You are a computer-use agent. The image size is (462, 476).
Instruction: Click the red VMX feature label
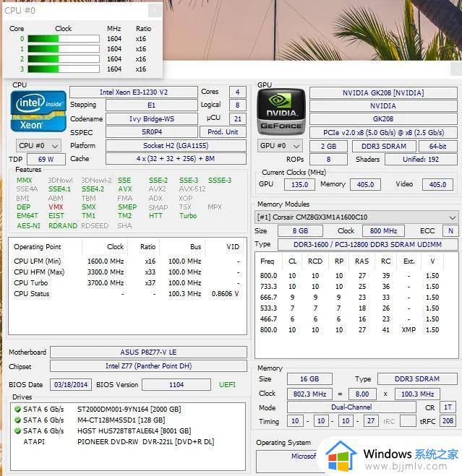tap(56, 207)
